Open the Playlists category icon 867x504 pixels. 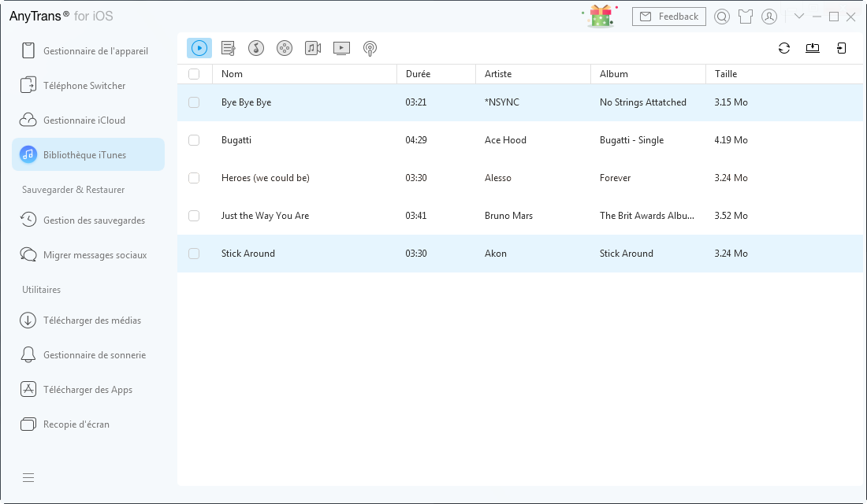(x=228, y=48)
